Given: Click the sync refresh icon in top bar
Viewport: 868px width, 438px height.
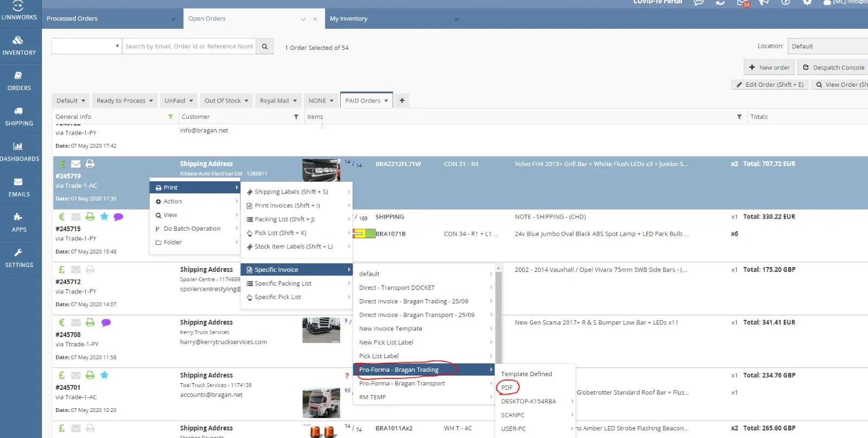Looking at the screenshot, I should pyautogui.click(x=720, y=2).
